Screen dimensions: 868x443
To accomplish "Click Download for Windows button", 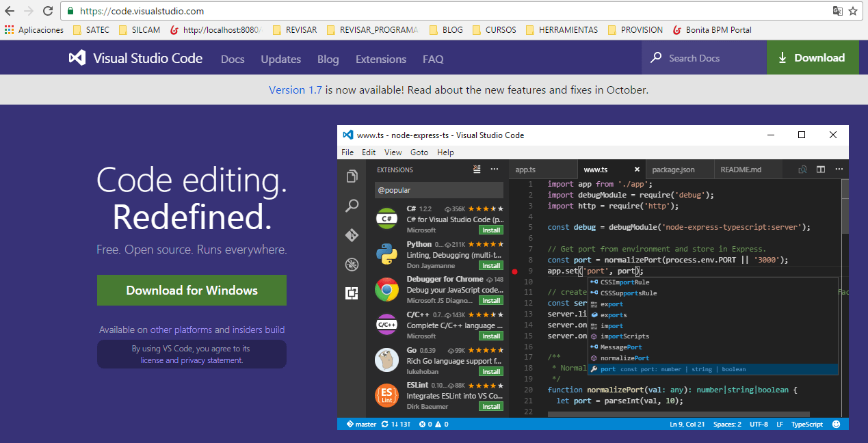I will click(x=192, y=290).
